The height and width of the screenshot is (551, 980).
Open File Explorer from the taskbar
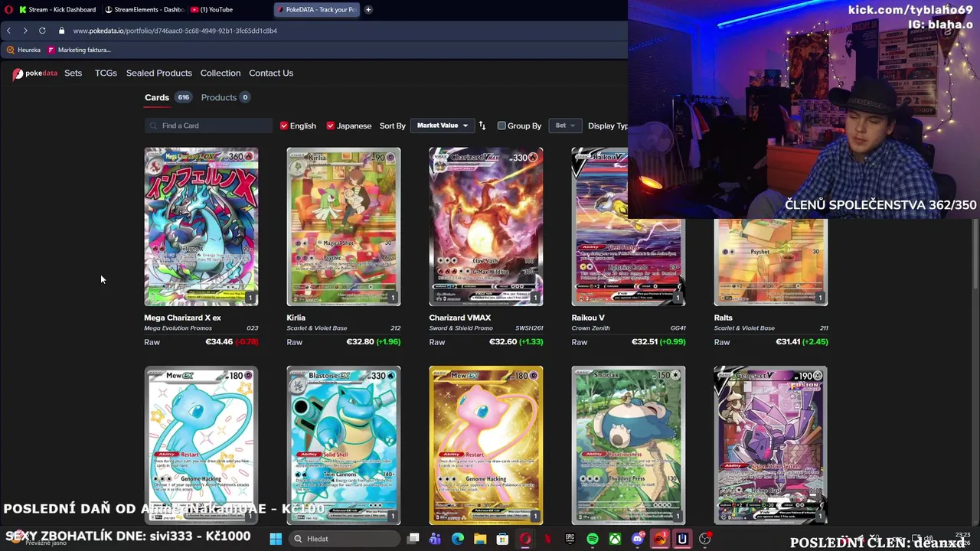pos(480,539)
